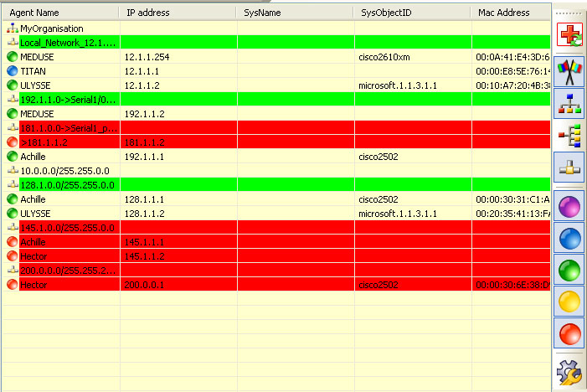
Task: Click the crossed colored flags toolbar icon
Action: [x=569, y=71]
